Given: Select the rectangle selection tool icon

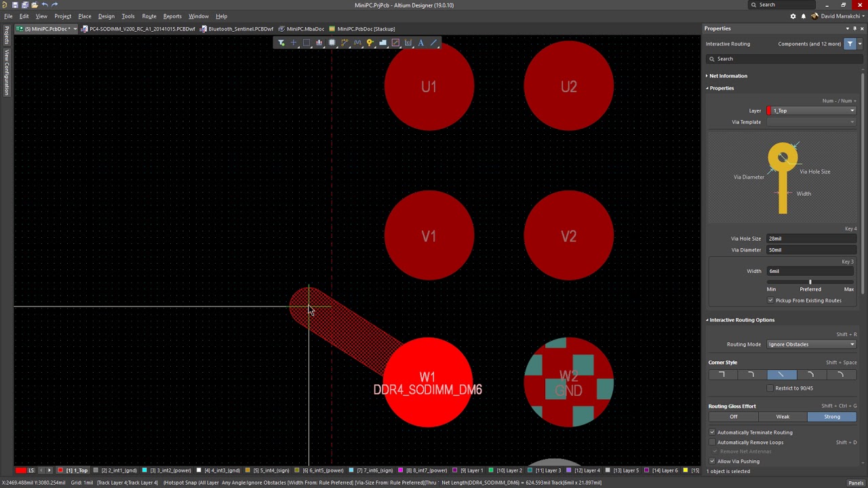Looking at the screenshot, I should (307, 43).
